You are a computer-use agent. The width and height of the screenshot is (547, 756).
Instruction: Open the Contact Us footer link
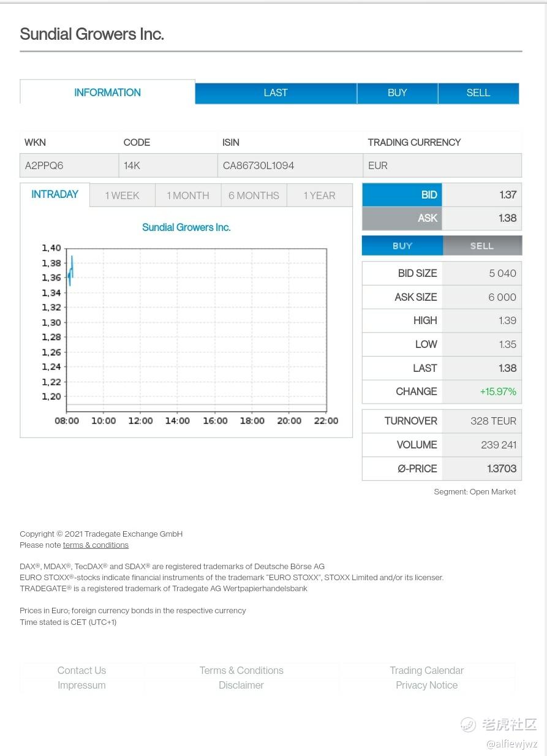(x=81, y=670)
